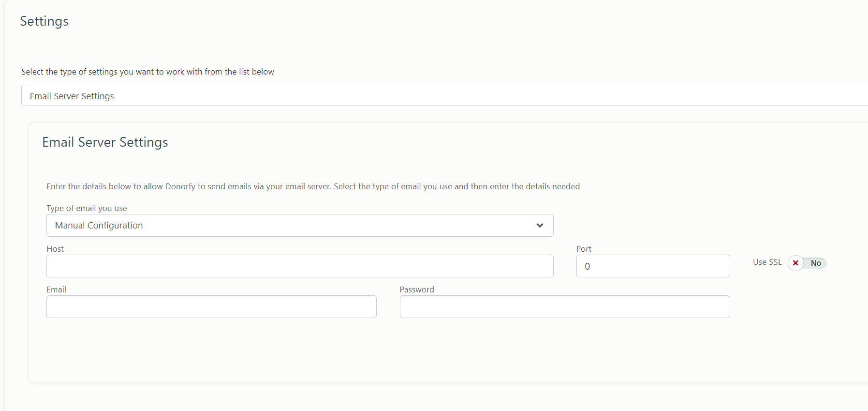Click into the Host input field
This screenshot has height=411, width=868.
point(300,266)
